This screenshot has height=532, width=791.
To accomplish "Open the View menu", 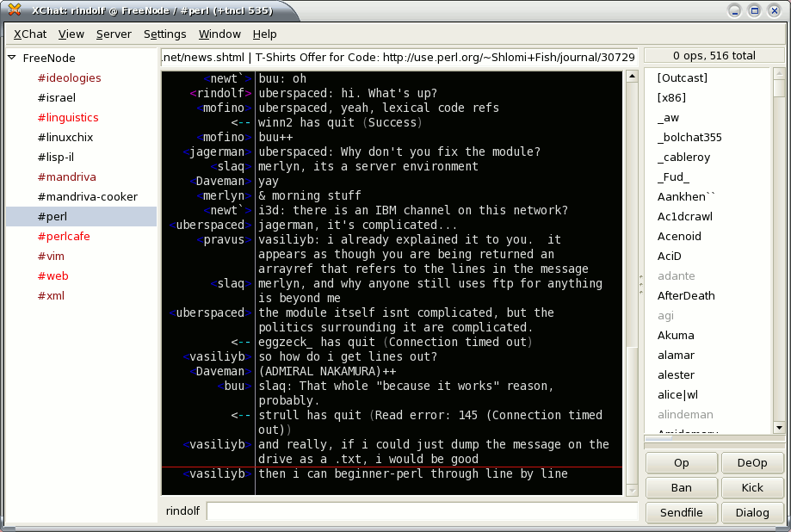I will (71, 34).
